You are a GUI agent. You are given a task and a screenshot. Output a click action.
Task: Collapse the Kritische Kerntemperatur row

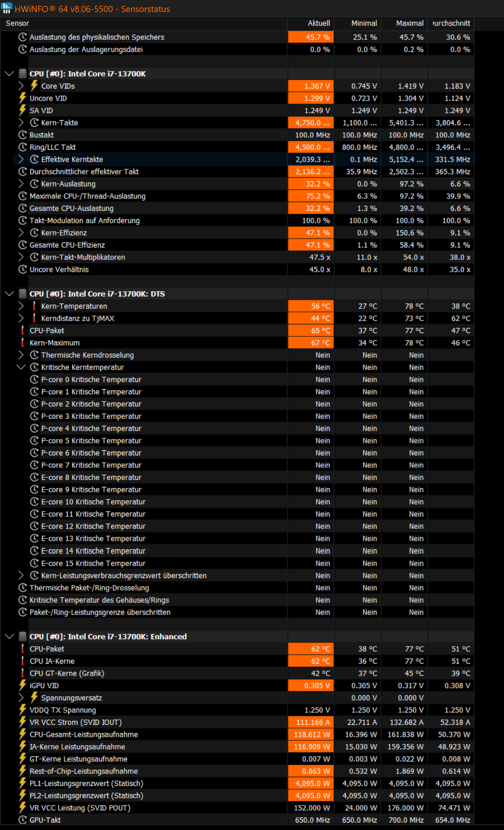coord(21,367)
